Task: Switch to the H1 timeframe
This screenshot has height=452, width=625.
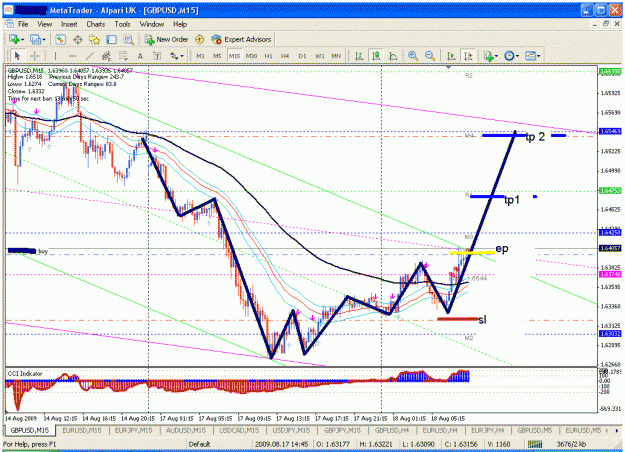Action: coord(268,56)
